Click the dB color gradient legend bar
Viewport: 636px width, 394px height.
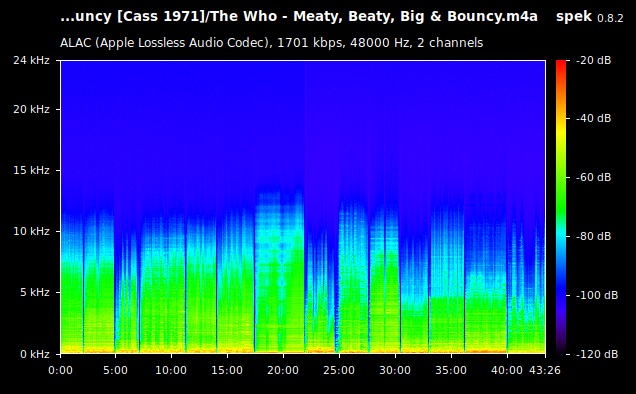click(561, 207)
